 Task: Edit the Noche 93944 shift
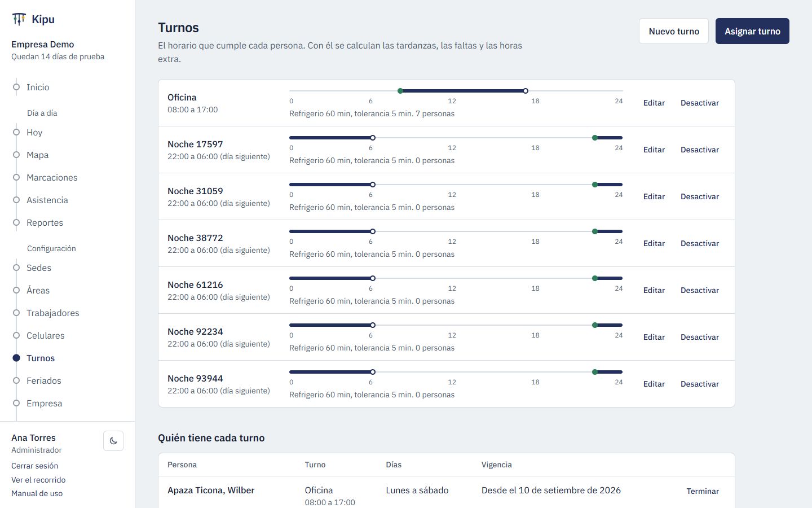click(654, 384)
